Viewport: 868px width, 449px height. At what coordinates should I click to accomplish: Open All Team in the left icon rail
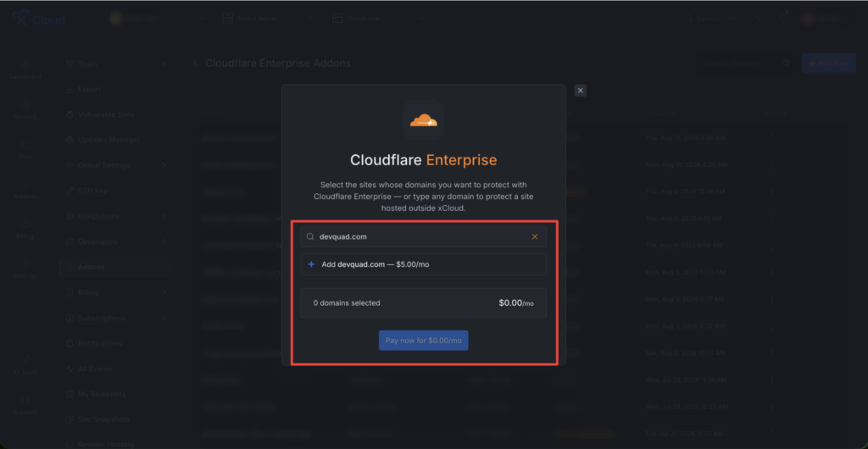point(25,365)
